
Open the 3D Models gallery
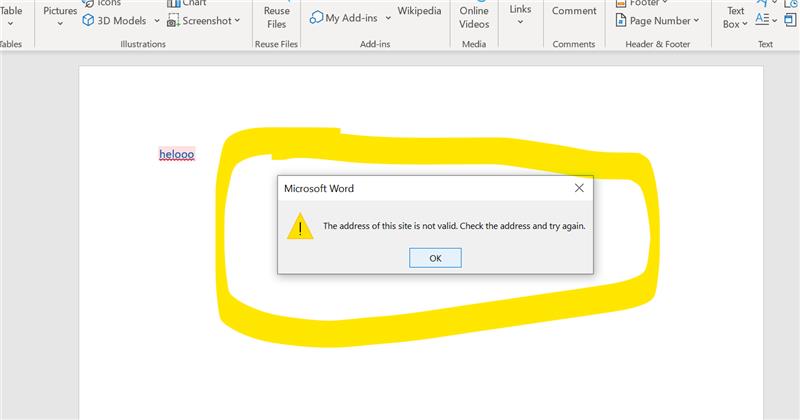click(113, 20)
